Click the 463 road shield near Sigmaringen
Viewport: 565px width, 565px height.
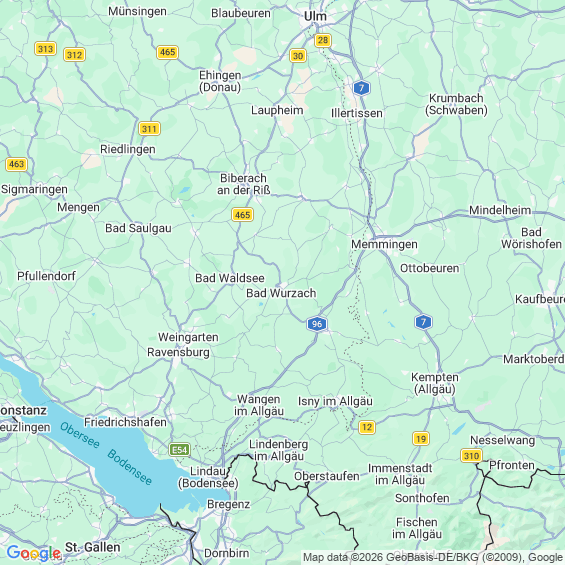16,164
